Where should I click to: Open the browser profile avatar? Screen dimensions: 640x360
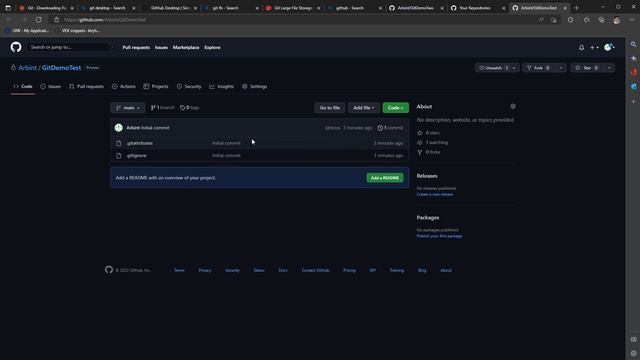[x=616, y=20]
